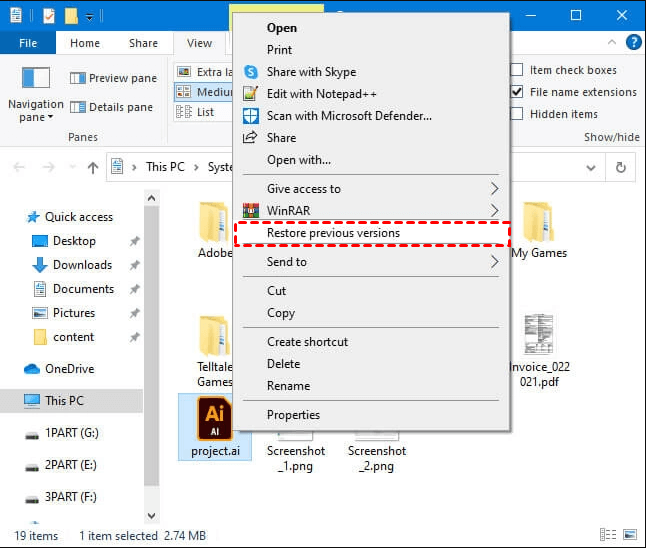
Task: Open the Invoice_022021.pdf file
Action: pyautogui.click(x=539, y=351)
